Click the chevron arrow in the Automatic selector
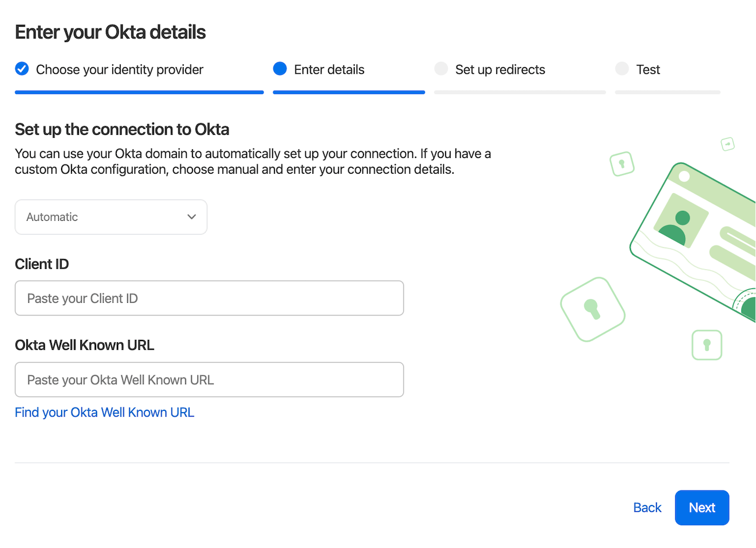This screenshot has height=548, width=756. [x=191, y=217]
